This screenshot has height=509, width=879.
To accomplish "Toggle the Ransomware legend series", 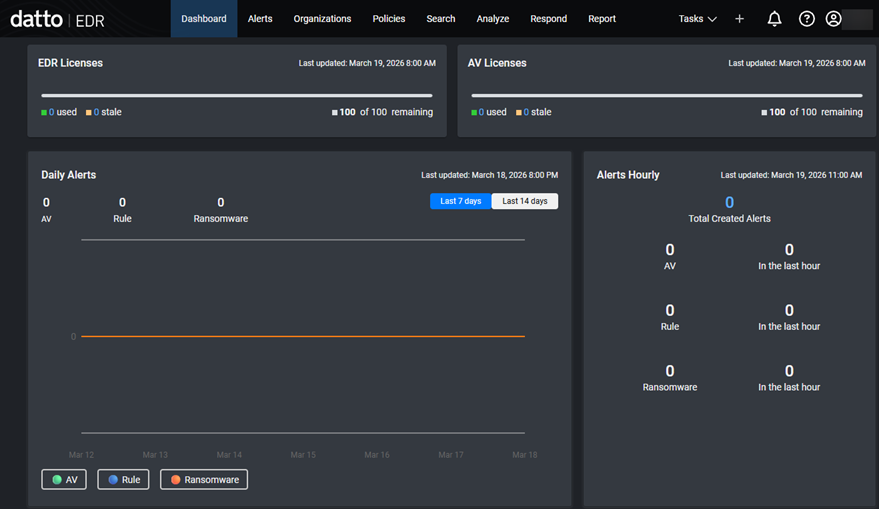I will [x=204, y=480].
